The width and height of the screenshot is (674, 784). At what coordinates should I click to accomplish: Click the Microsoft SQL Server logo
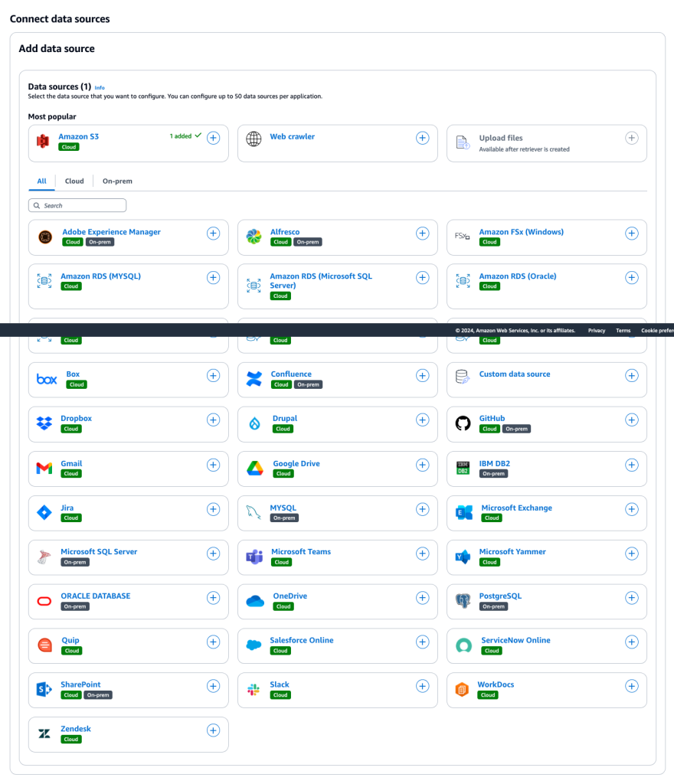tap(44, 557)
